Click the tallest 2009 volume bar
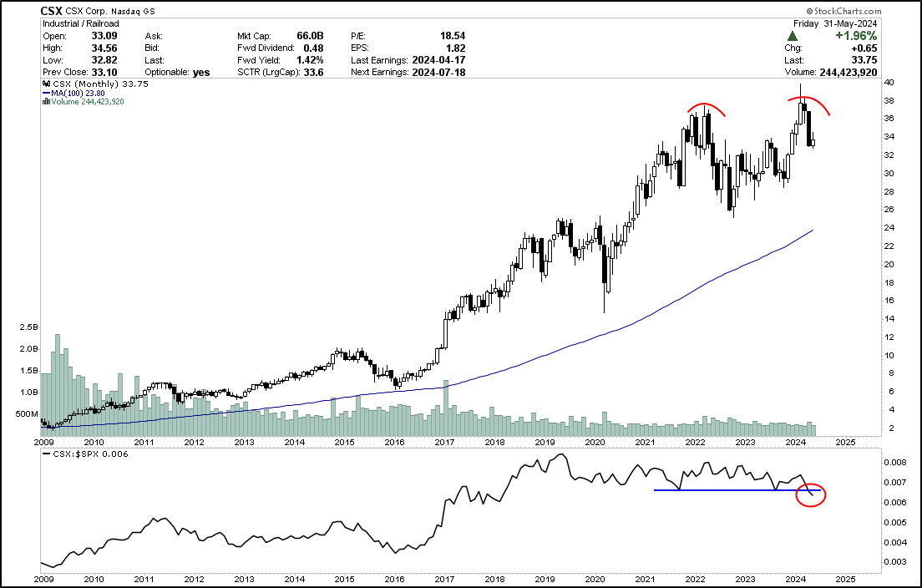 coord(58,385)
